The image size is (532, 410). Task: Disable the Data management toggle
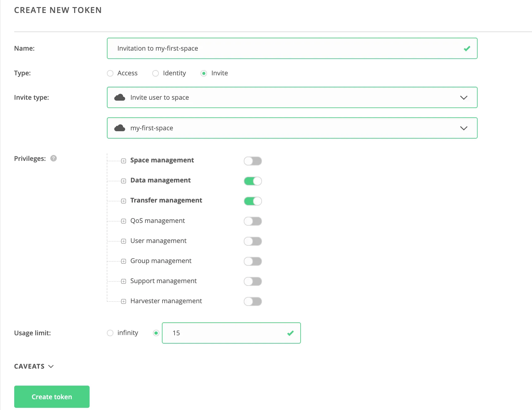[x=253, y=181]
